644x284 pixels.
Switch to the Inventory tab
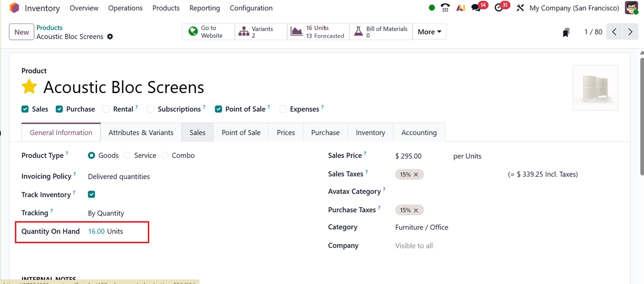pyautogui.click(x=370, y=132)
